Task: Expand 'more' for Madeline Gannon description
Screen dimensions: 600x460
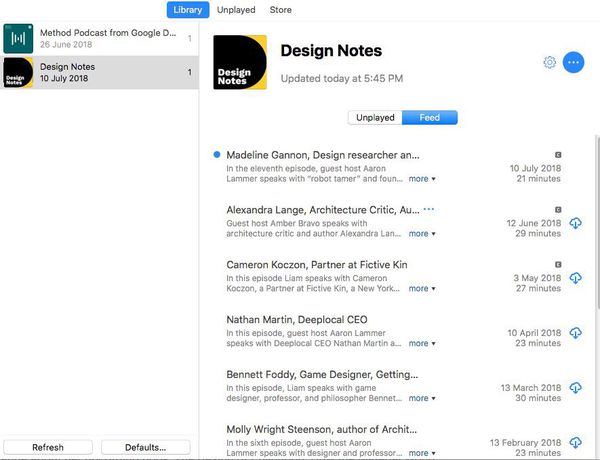Action: (x=422, y=179)
